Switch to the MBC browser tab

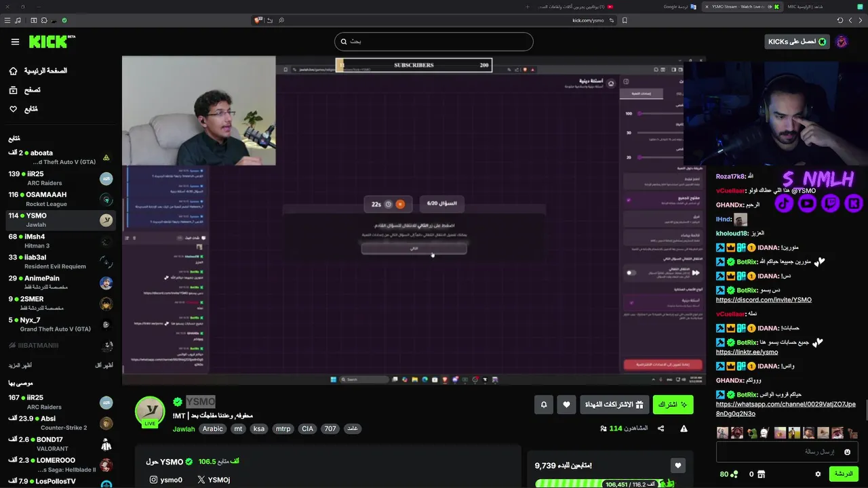pyautogui.click(x=812, y=6)
